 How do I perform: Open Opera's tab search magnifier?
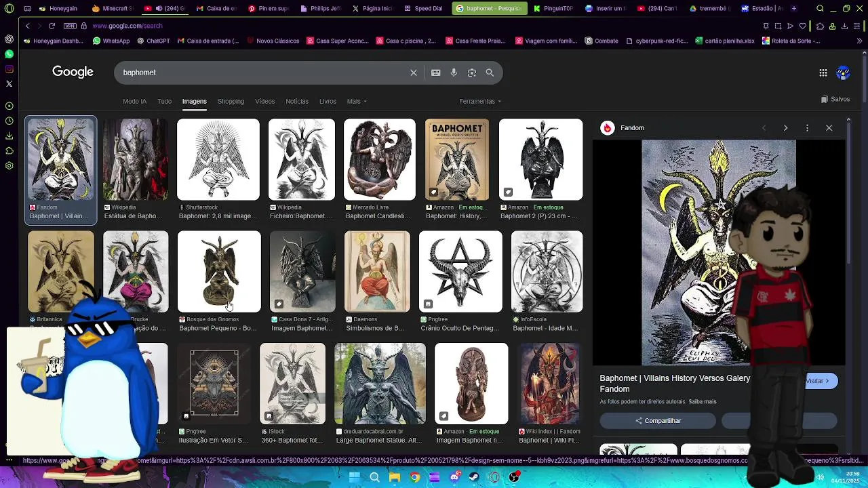click(820, 9)
